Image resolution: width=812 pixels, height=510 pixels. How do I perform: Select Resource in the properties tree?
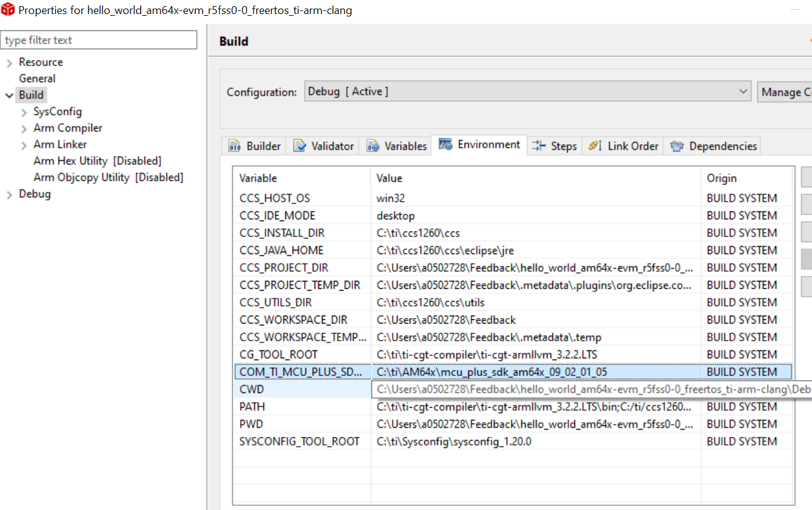point(41,62)
